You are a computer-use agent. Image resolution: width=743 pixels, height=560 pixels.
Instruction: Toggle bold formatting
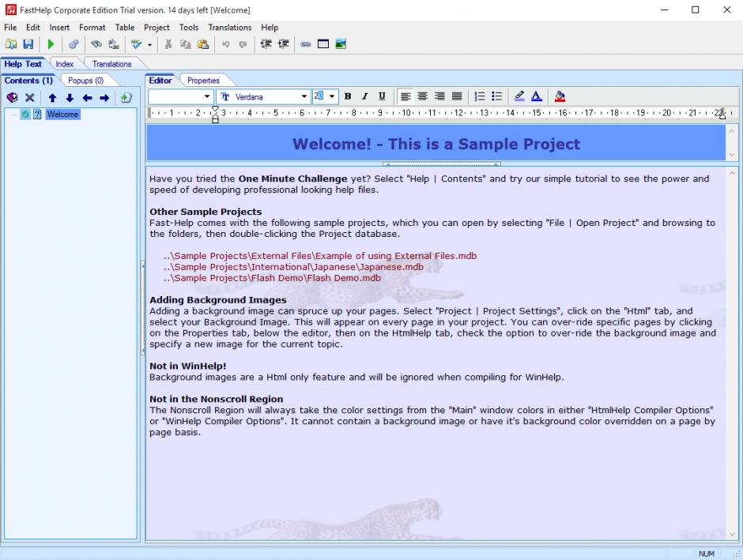pyautogui.click(x=348, y=96)
